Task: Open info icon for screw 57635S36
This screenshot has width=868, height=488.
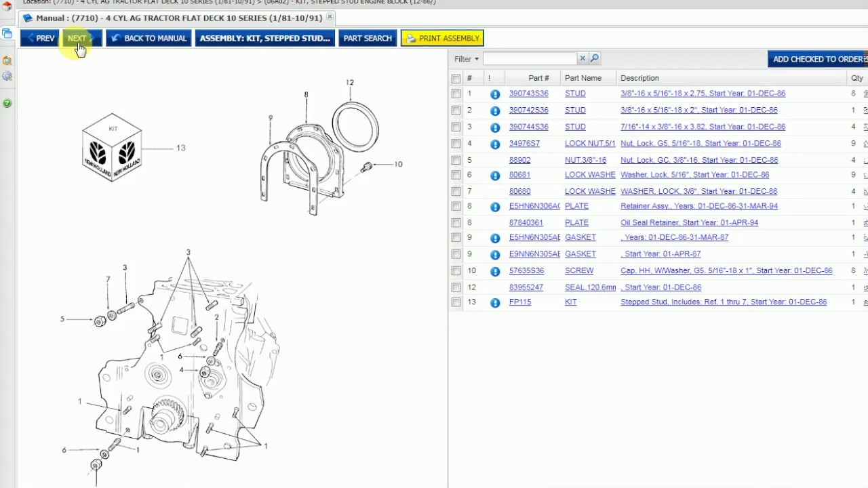Action: click(x=495, y=271)
